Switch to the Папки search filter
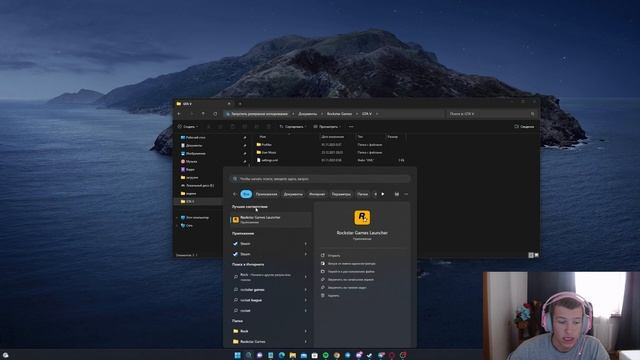Image resolution: width=640 pixels, height=360 pixels. [x=362, y=194]
